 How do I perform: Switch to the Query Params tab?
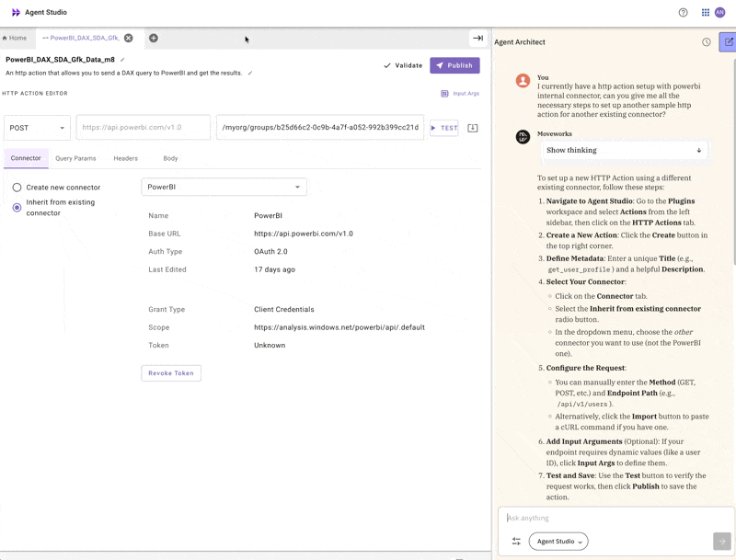tap(75, 158)
